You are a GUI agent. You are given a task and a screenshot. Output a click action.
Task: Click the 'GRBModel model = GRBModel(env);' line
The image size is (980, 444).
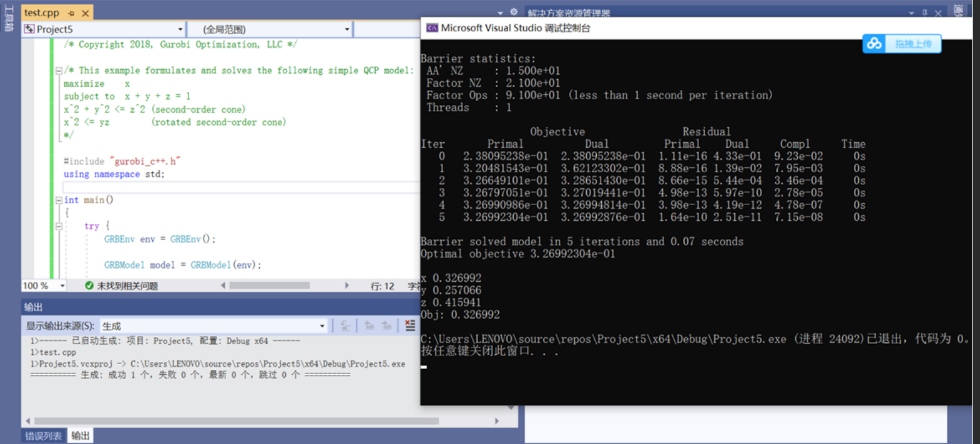tap(183, 265)
